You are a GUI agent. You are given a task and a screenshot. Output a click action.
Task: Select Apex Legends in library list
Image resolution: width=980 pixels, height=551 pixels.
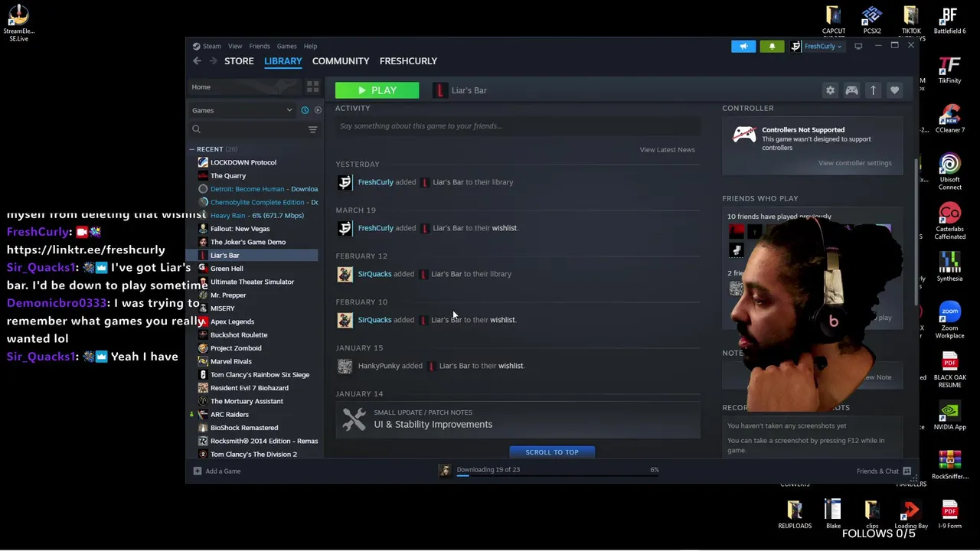tap(232, 321)
